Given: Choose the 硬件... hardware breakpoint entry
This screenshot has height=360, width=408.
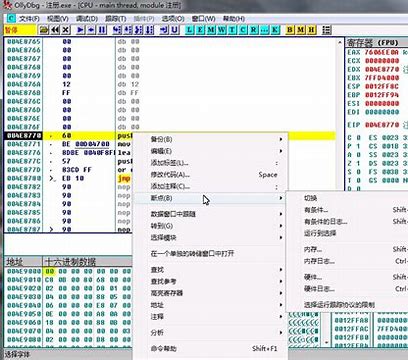Looking at the screenshot, I should tap(313, 277).
